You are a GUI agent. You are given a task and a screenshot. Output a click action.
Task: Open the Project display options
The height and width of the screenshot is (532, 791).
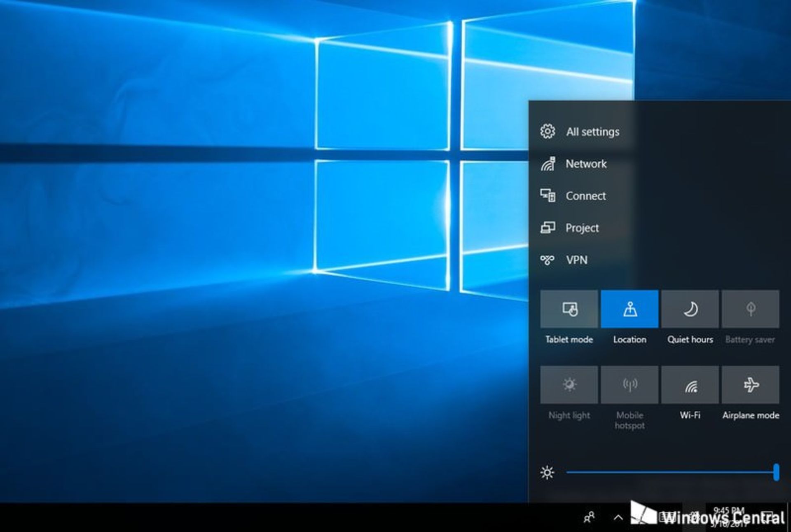(x=582, y=228)
